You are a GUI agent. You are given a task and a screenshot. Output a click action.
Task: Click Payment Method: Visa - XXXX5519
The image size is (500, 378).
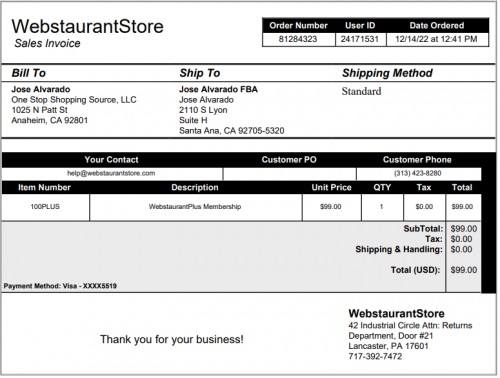60,286
